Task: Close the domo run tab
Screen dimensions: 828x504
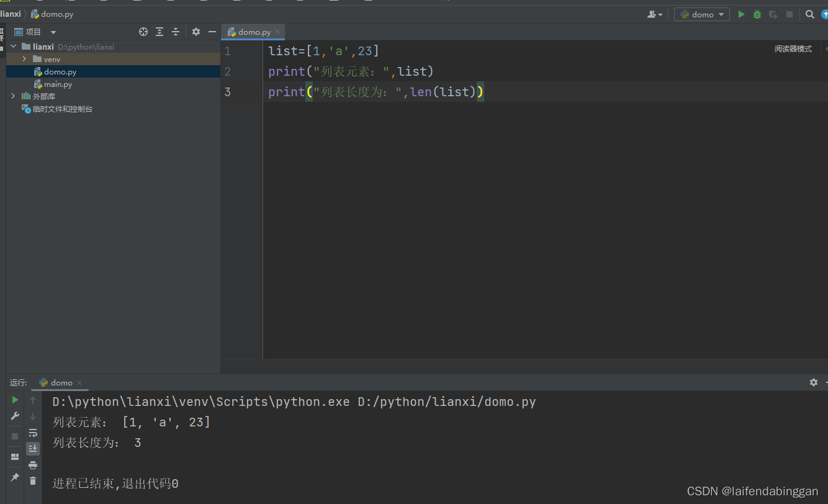Action: (x=79, y=383)
